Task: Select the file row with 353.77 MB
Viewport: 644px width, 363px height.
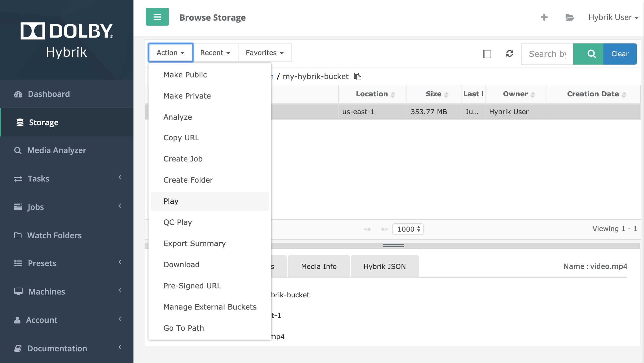Action: 393,112
